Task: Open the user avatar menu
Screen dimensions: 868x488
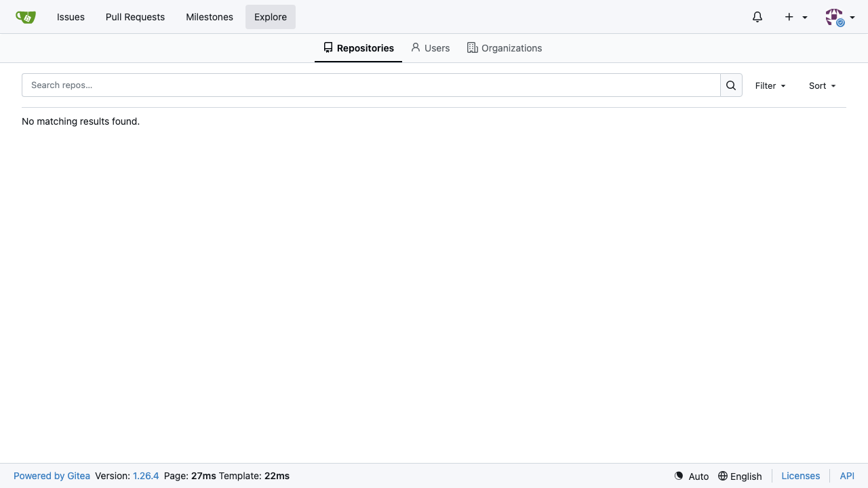Action: tap(840, 17)
